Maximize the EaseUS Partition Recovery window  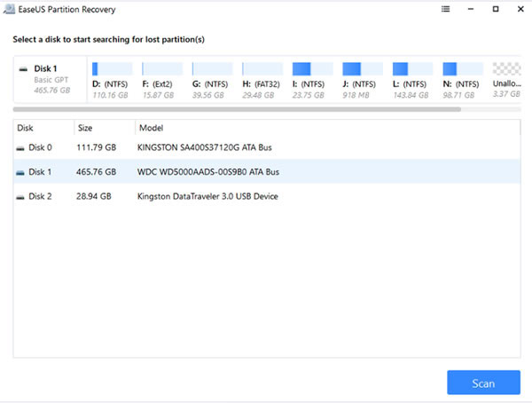tap(496, 9)
